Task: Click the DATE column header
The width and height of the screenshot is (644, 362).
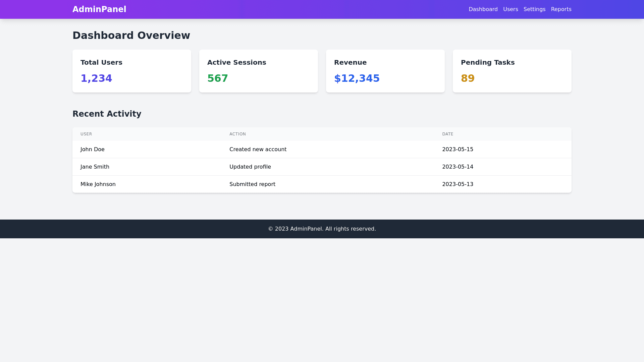Action: coord(447,134)
